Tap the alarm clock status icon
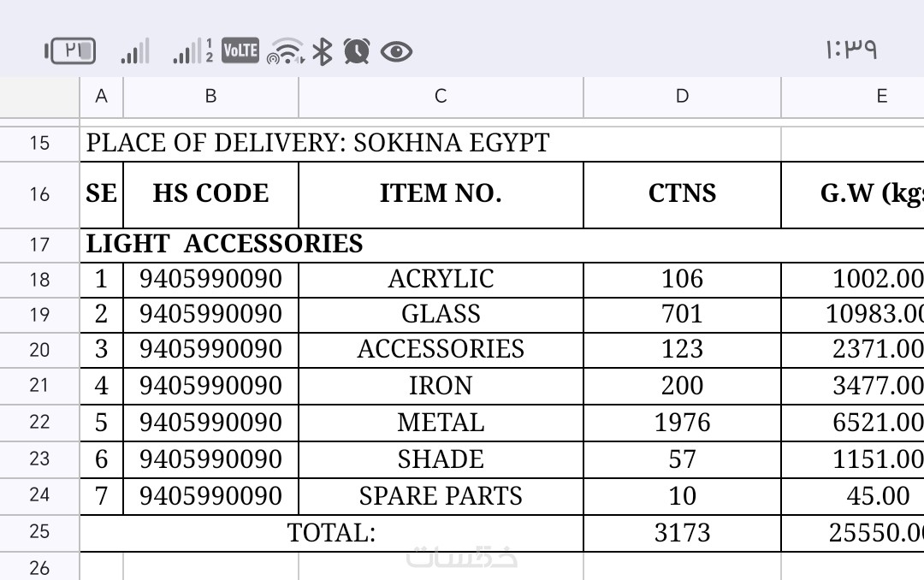This screenshot has height=580, width=924. tap(356, 51)
